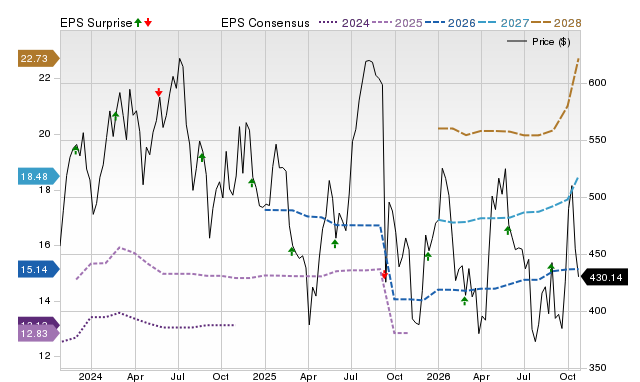This screenshot has width=640, height=382.
Task: Click the 16 label on EPS axis
Action: click(x=44, y=245)
